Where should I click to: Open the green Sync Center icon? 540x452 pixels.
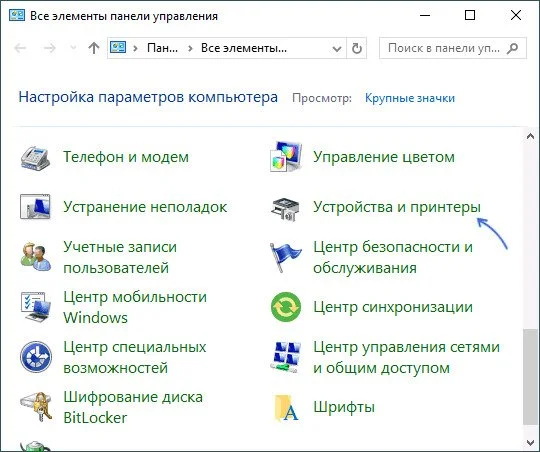pyautogui.click(x=286, y=307)
